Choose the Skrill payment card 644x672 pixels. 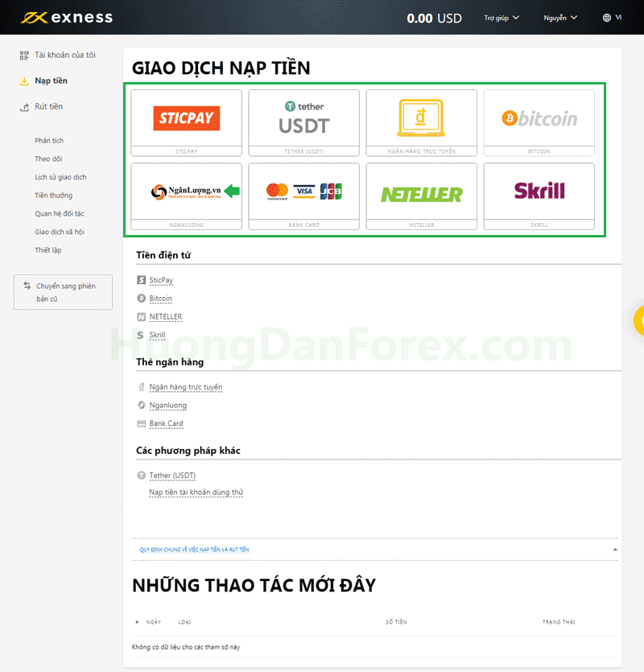tap(539, 196)
